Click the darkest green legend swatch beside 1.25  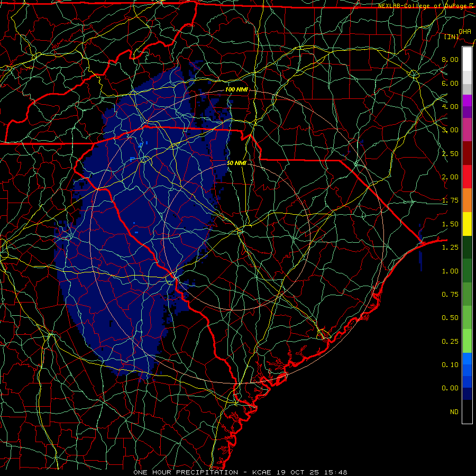[x=467, y=247]
